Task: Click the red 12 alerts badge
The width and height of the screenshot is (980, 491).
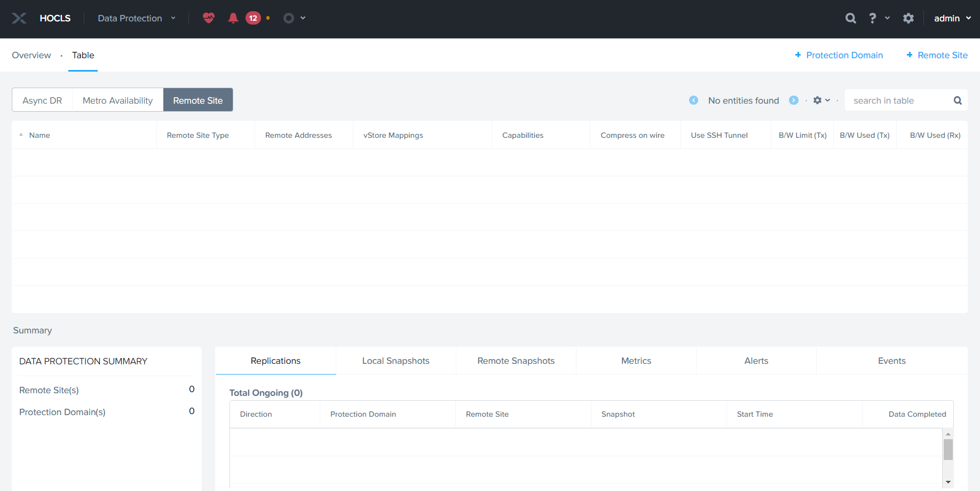Action: [253, 18]
